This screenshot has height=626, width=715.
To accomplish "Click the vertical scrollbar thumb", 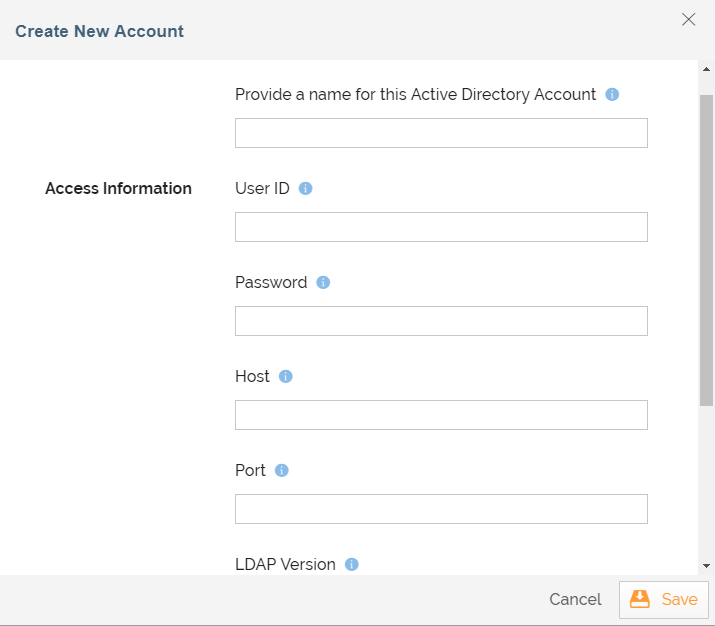I will point(706,250).
